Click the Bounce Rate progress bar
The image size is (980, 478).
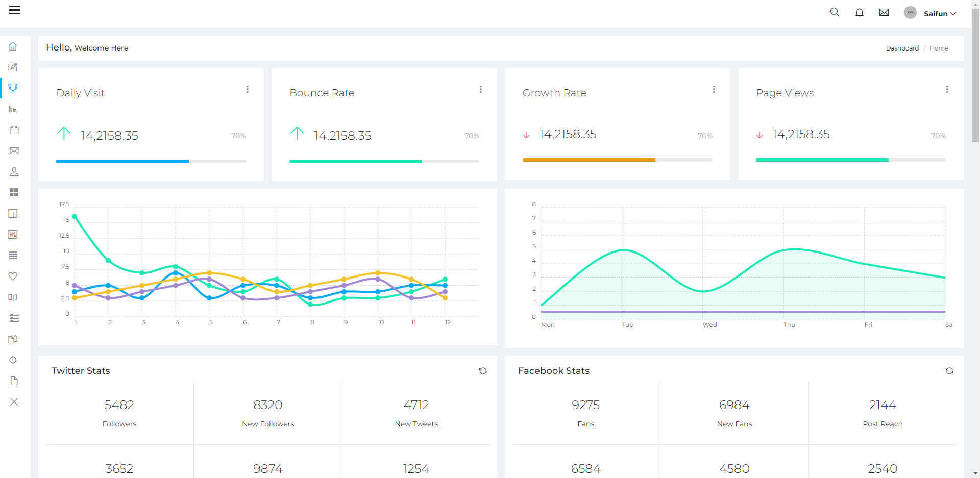pyautogui.click(x=384, y=161)
